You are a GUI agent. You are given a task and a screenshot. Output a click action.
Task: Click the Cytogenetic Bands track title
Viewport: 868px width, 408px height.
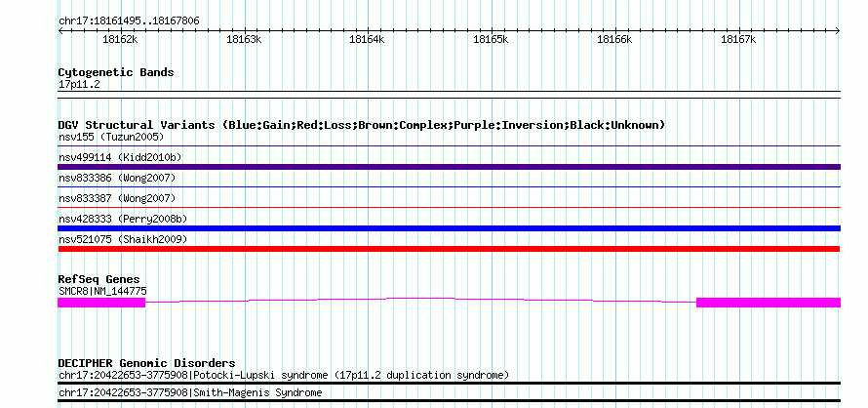coord(116,72)
